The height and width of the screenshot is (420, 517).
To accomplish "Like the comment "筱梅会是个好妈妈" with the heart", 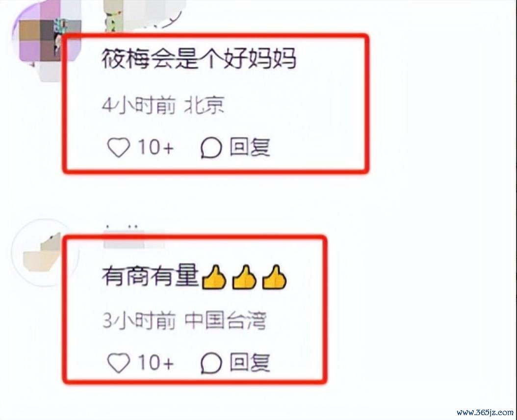I will click(119, 147).
